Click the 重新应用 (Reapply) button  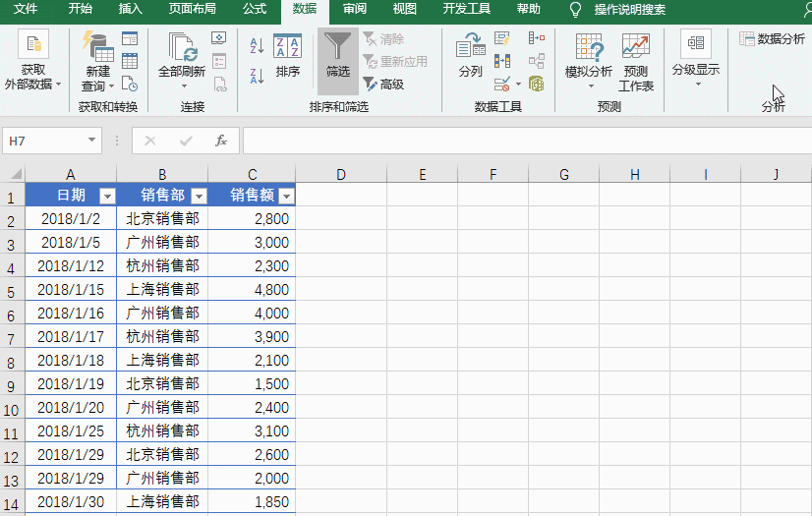[x=395, y=62]
